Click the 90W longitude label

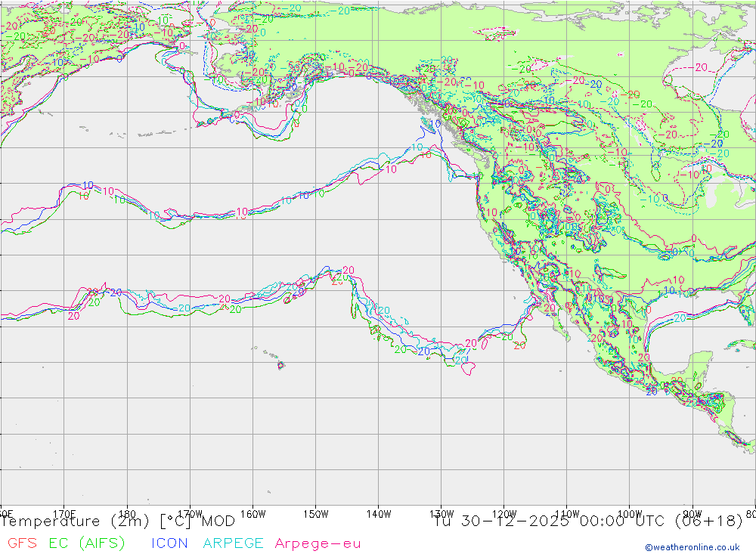pos(692,513)
